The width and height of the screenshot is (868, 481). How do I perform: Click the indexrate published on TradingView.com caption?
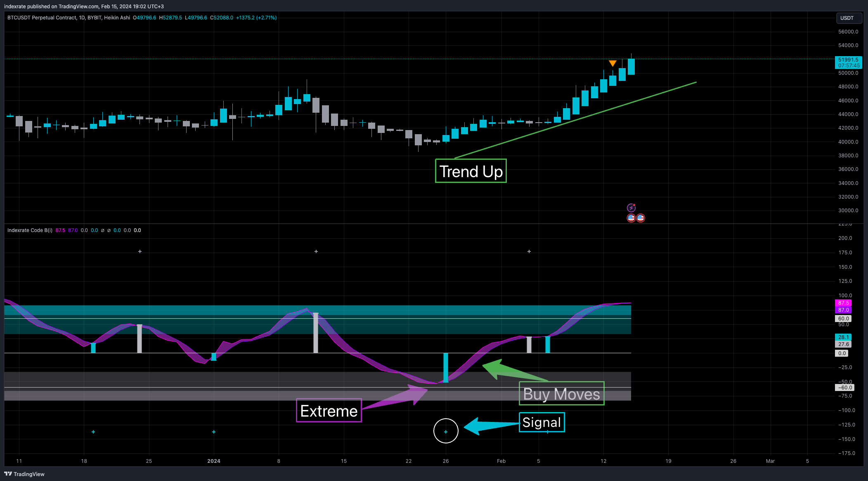(x=84, y=7)
